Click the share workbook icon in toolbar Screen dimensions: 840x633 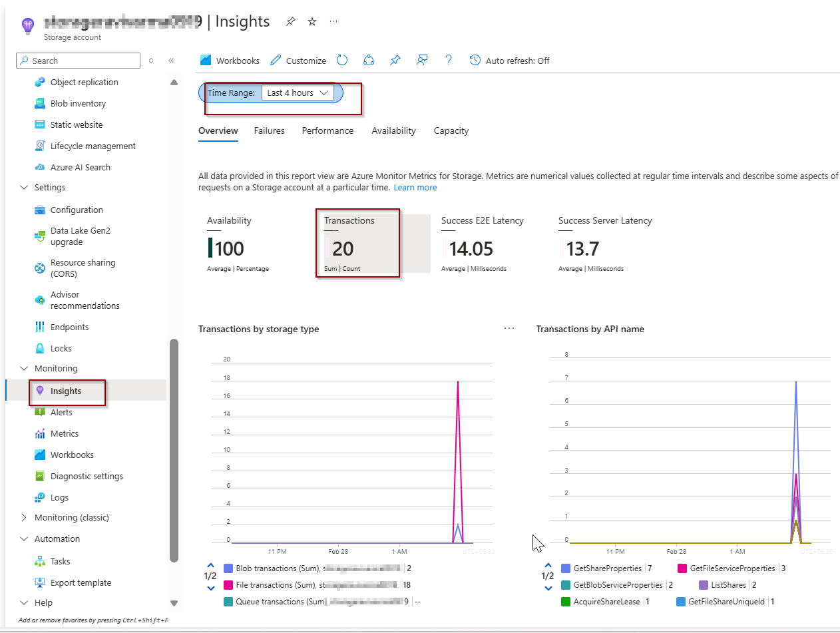[x=369, y=61]
